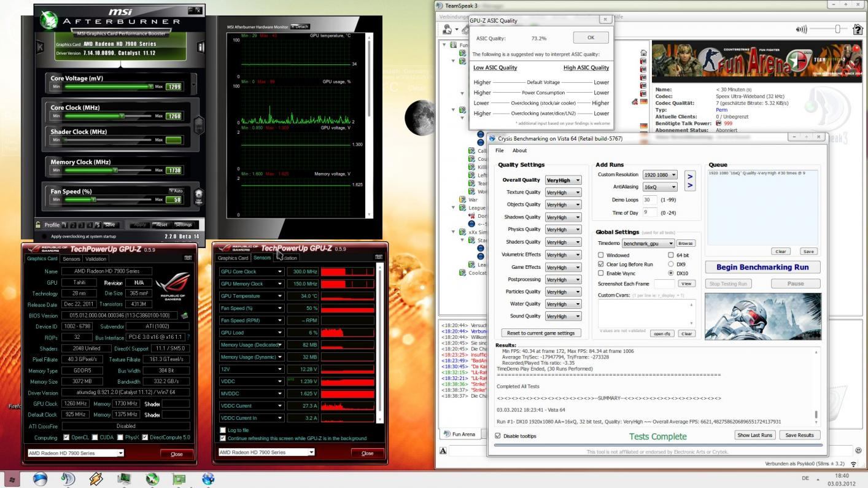This screenshot has height=488, width=868.
Task: Switch to Sensors tab in left GPU-Z window
Action: click(x=71, y=258)
